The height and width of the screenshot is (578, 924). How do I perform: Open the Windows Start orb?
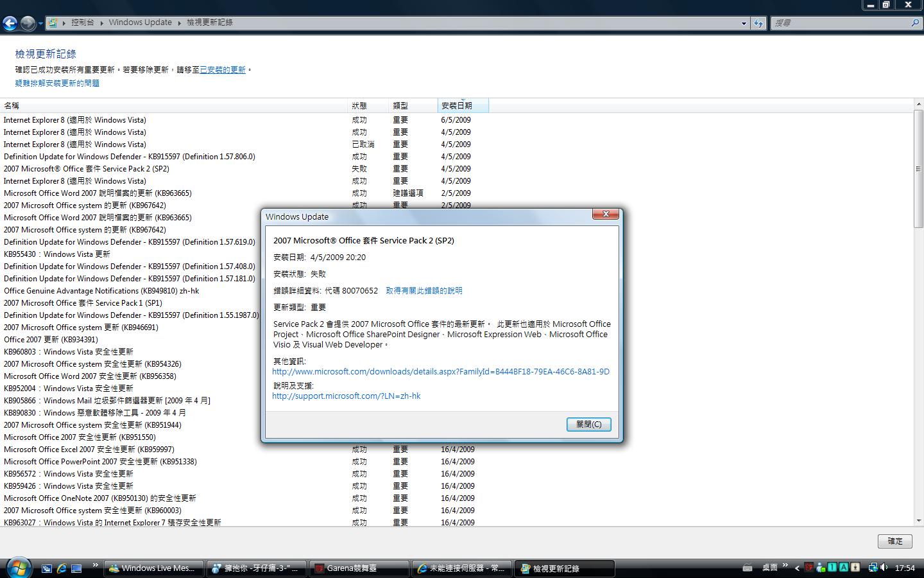click(x=19, y=568)
